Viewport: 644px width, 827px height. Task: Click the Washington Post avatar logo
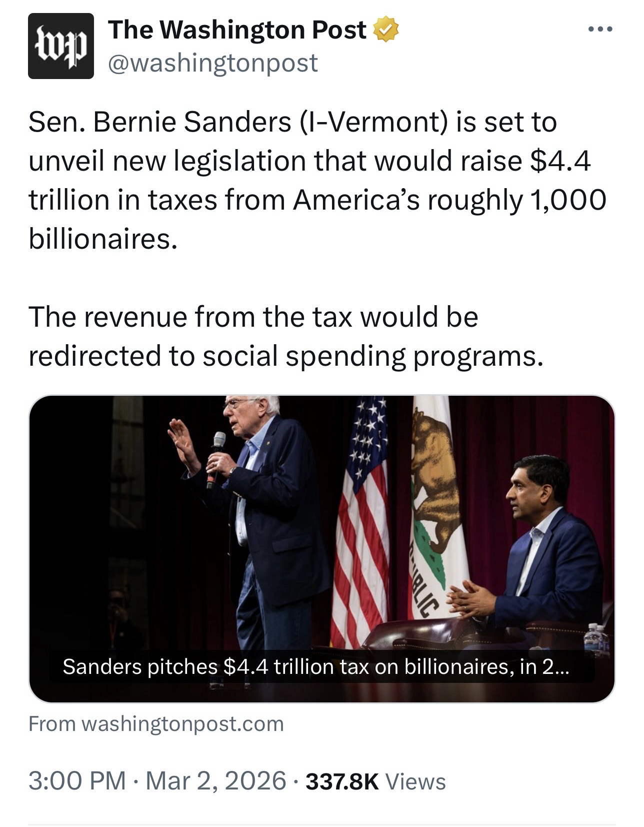click(60, 46)
